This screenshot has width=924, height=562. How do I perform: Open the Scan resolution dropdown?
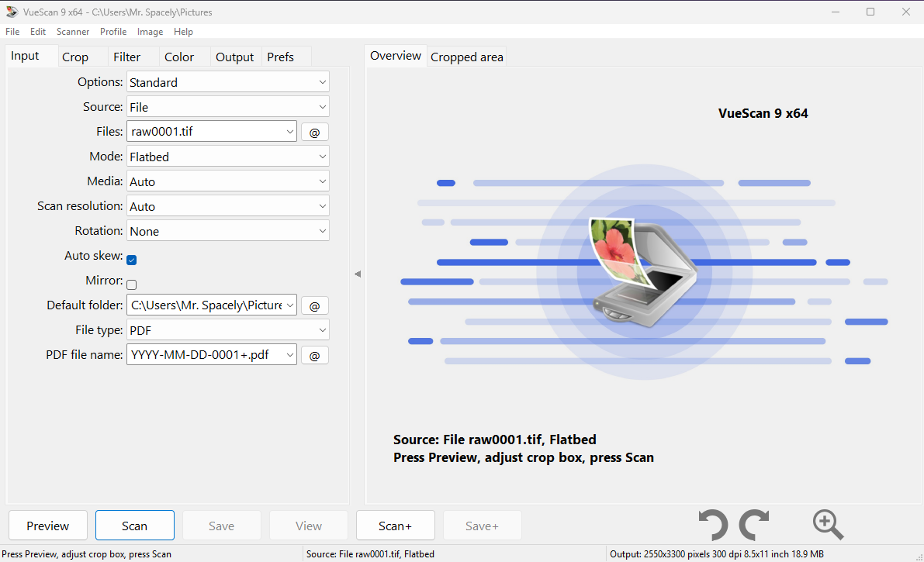coord(228,206)
